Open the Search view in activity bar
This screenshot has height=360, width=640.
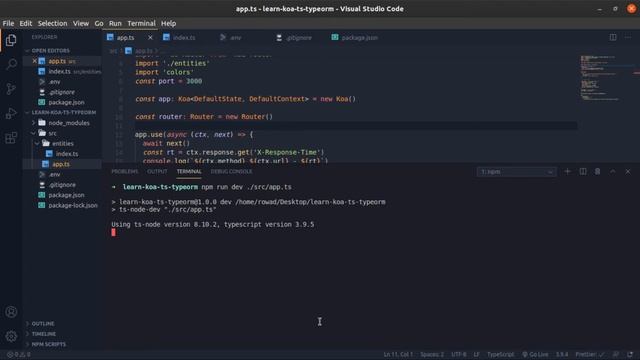(11, 64)
